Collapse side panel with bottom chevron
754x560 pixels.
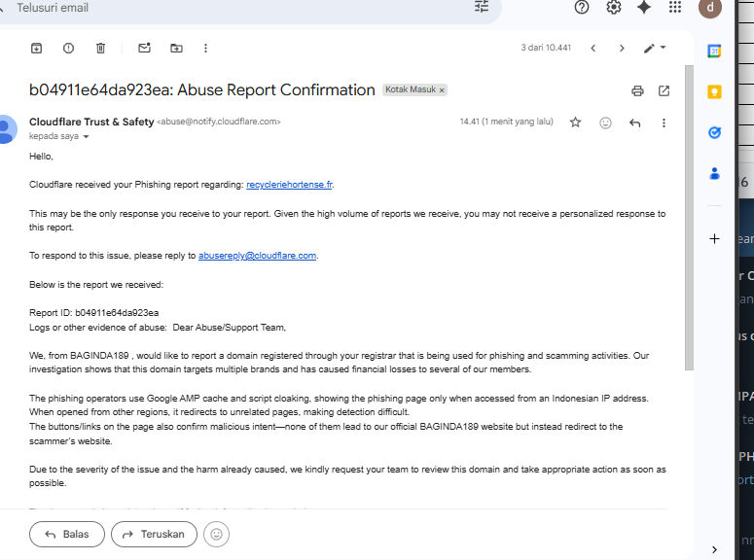tap(714, 549)
